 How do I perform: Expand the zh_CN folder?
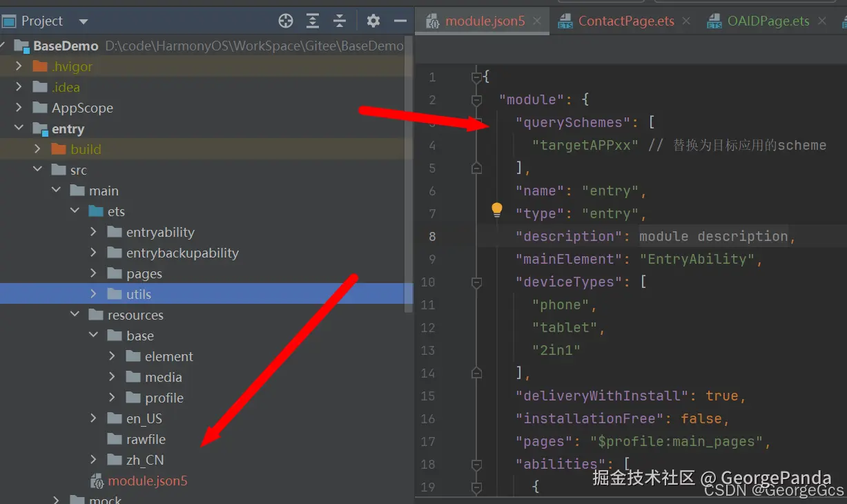(x=94, y=460)
